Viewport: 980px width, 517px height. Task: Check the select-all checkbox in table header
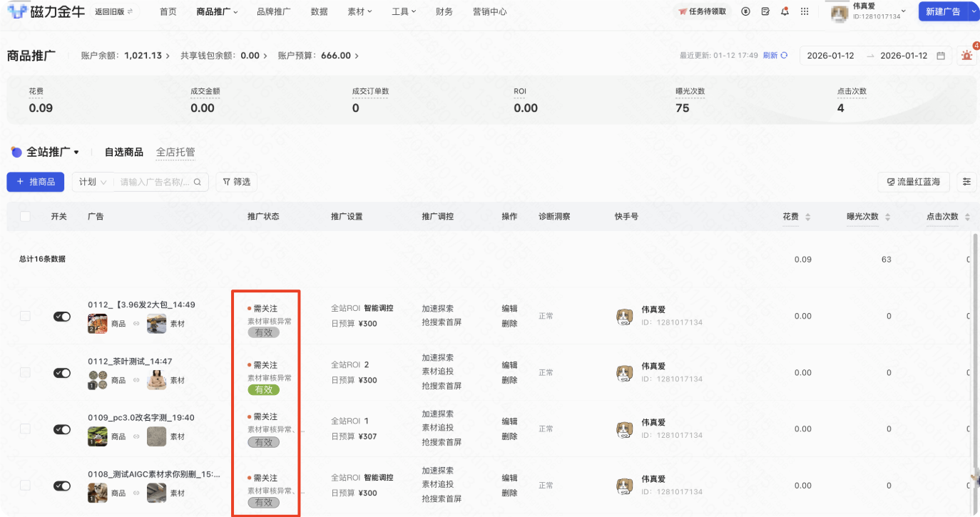[x=26, y=216]
